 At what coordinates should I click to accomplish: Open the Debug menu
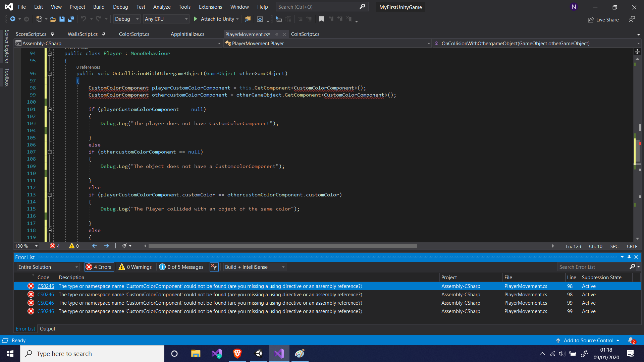click(x=120, y=7)
